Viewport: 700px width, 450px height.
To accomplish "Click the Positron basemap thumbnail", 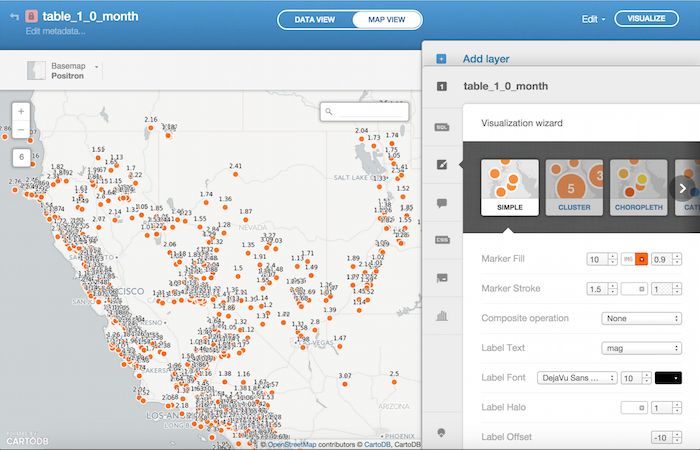I will coord(36,71).
